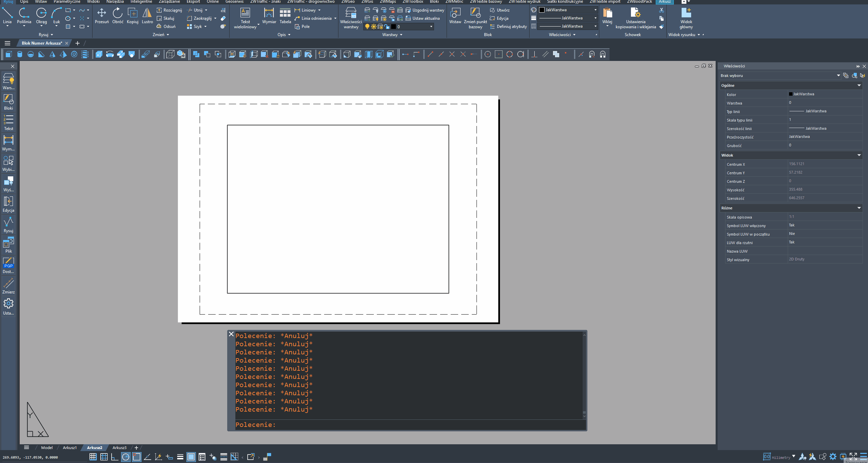The height and width of the screenshot is (463, 868).
Task: Click the Kolor JakWarstwa swatch in properties
Action: [x=791, y=94]
